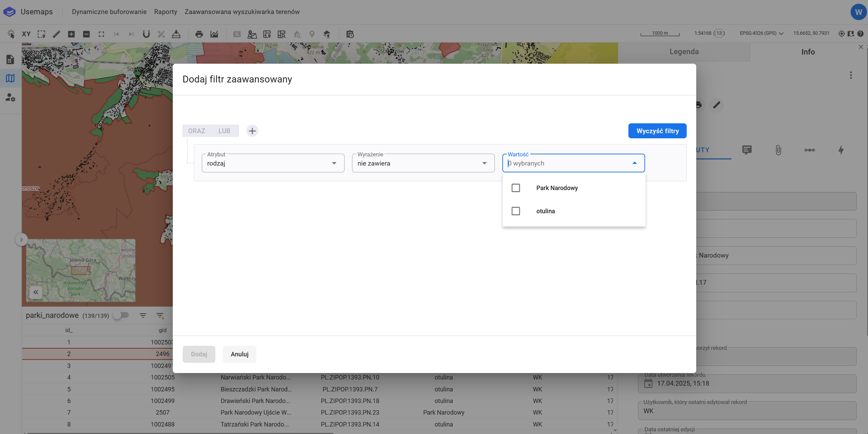Click the print icon in the toolbar
The height and width of the screenshot is (434, 868).
click(x=199, y=34)
